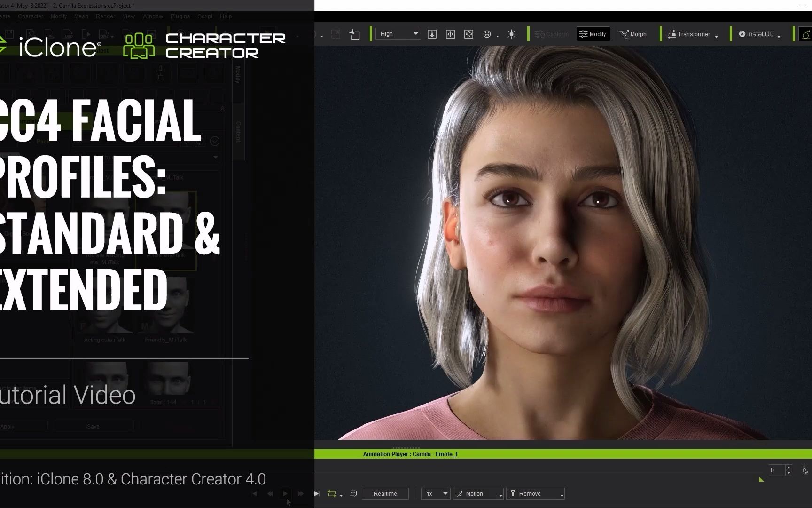Select the Friendly_M.iTalk item label
The height and width of the screenshot is (508, 812).
pos(166,340)
